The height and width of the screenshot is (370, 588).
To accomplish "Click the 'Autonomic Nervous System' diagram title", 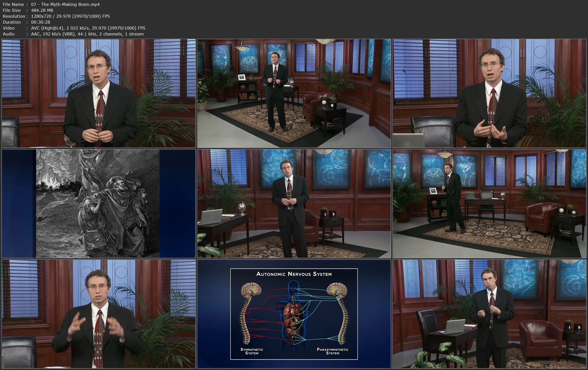I will click(294, 274).
